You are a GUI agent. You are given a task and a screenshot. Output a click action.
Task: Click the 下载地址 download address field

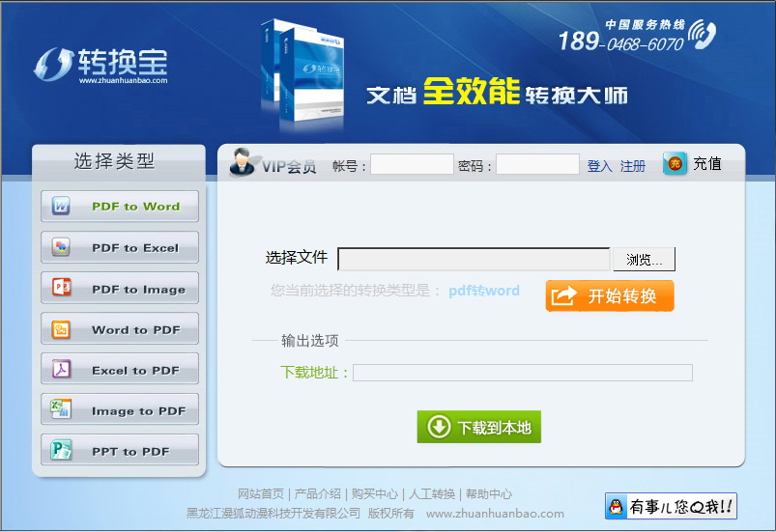point(523,373)
